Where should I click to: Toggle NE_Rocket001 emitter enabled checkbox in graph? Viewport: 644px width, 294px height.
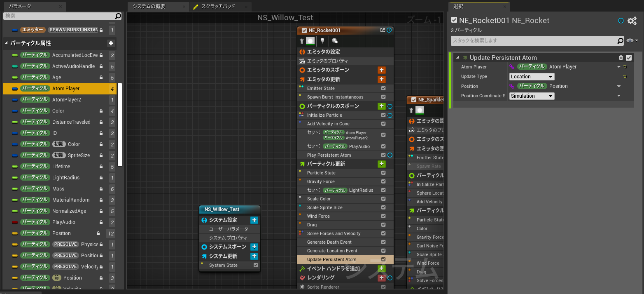coord(304,31)
